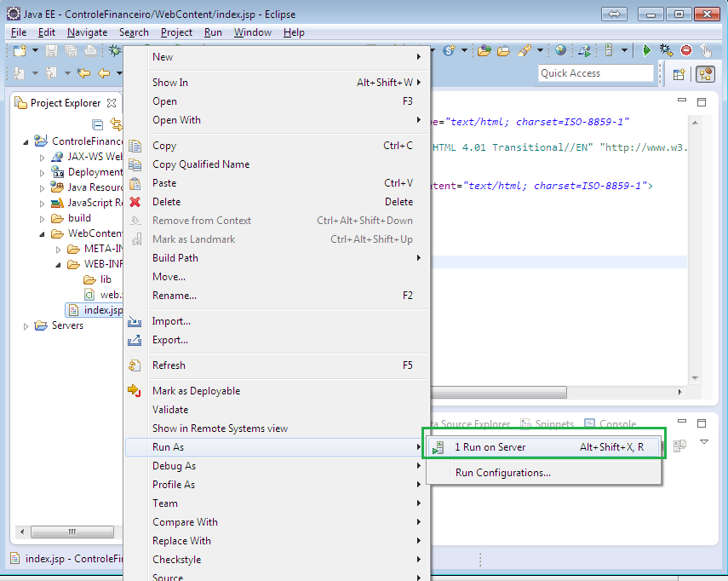
Task: Click the debug step bug-arrow toolbar icon
Action: [x=666, y=50]
